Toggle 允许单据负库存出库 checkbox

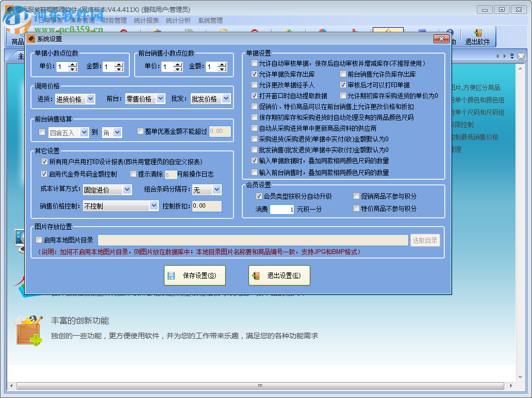(x=254, y=74)
